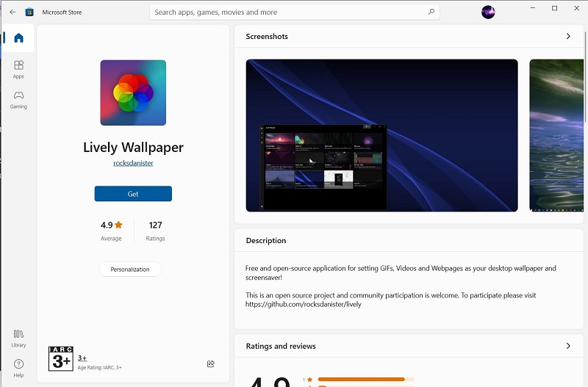Click the 127 ratings count
The width and height of the screenshot is (588, 387).
155,231
